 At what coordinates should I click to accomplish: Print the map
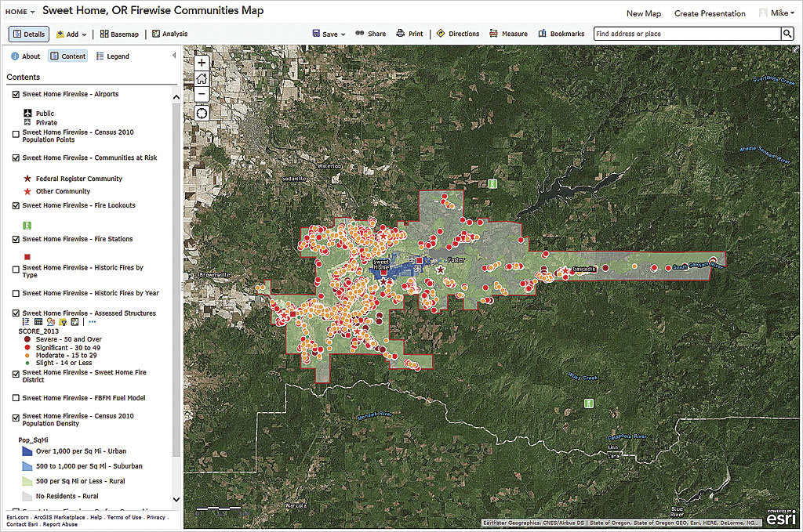pos(409,34)
